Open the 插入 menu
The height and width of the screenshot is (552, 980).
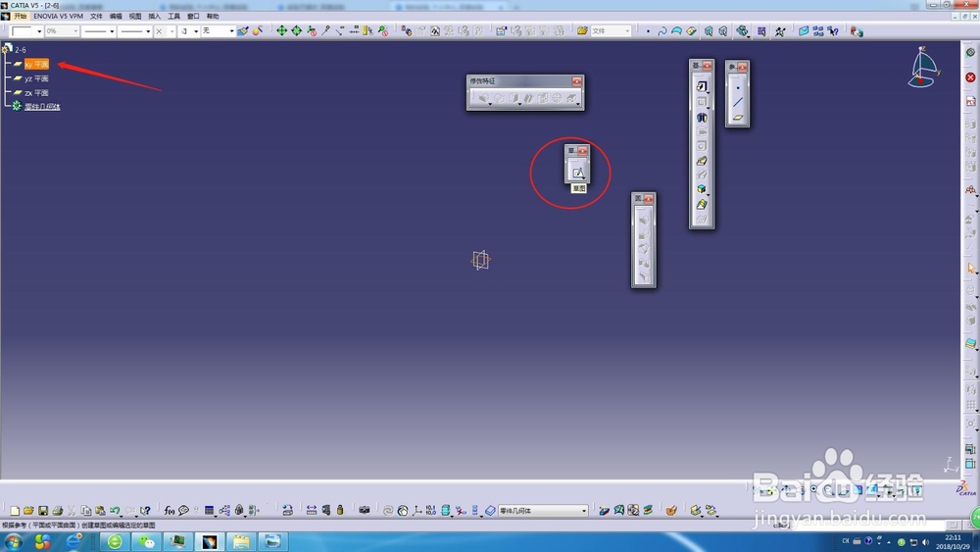pyautogui.click(x=155, y=17)
